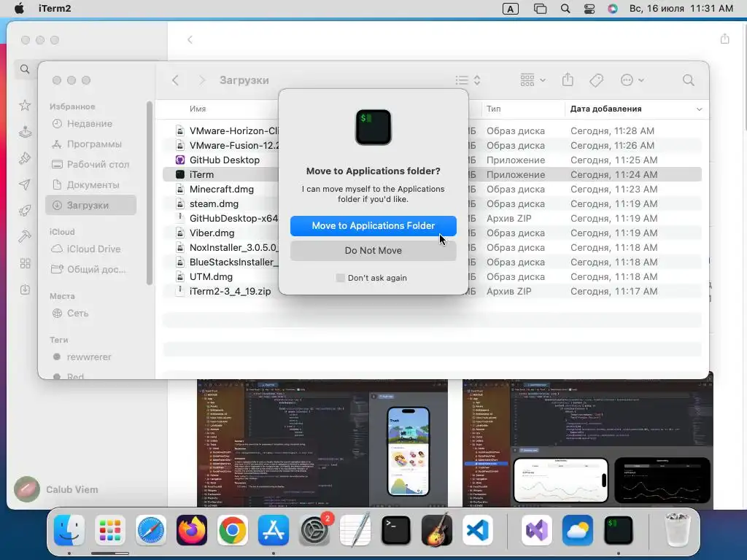
Task: Click the Play rocket icon in App Store sidebar
Action: tap(25, 210)
